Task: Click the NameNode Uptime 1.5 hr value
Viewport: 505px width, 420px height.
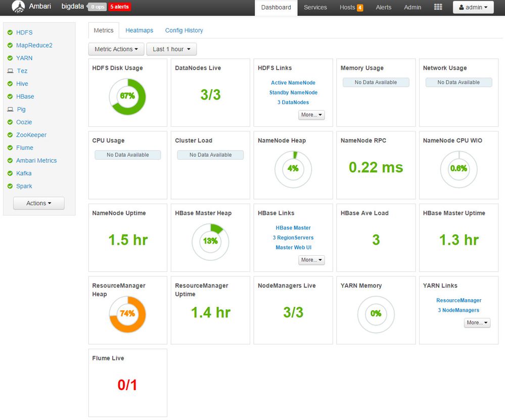Action: 128,240
